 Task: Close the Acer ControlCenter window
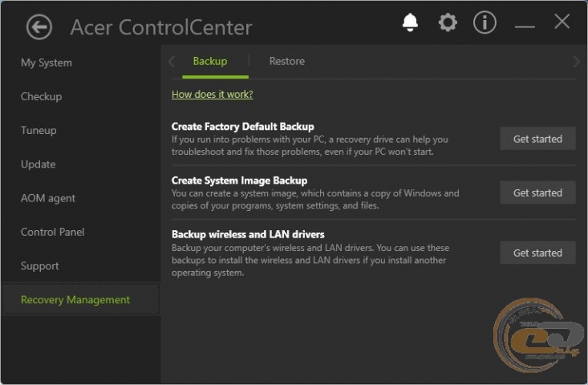click(562, 22)
